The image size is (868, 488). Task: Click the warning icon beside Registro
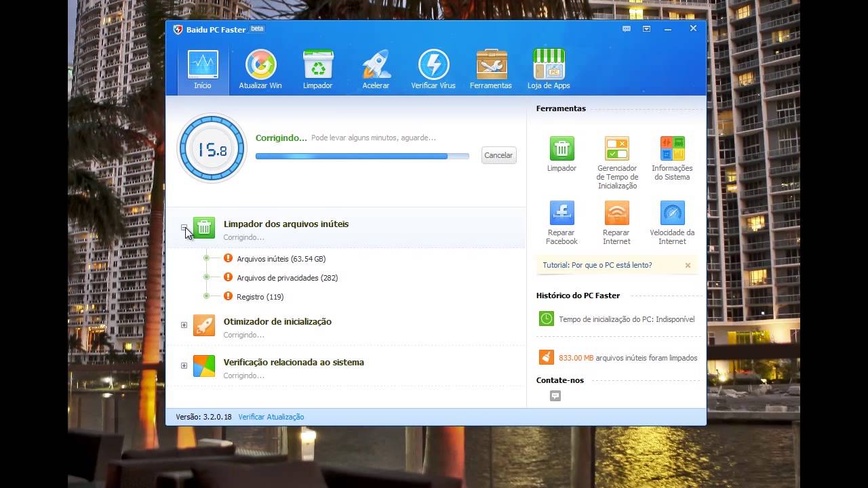point(229,296)
